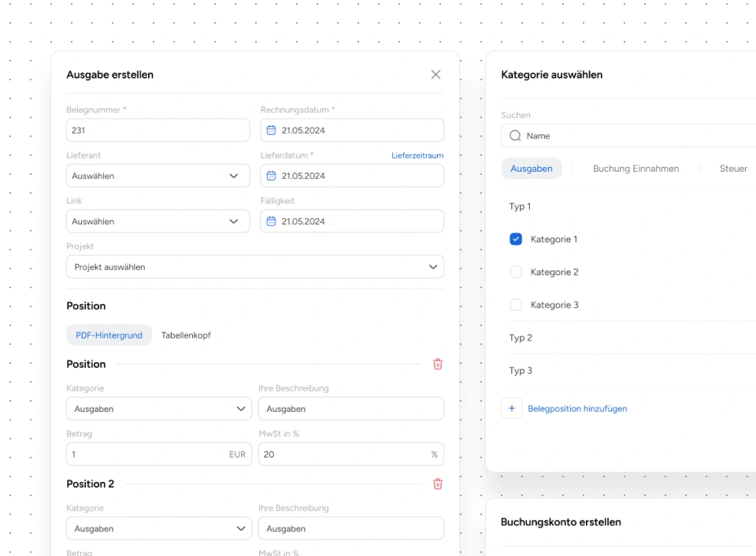Delete Position 2 using trash icon
The image size is (756, 556).
coord(438,484)
